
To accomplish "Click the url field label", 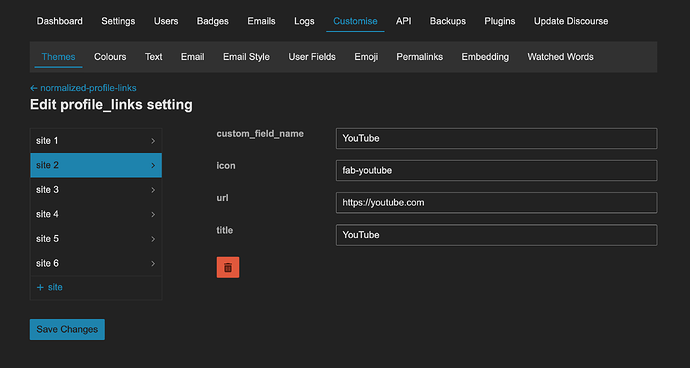I will [222, 198].
